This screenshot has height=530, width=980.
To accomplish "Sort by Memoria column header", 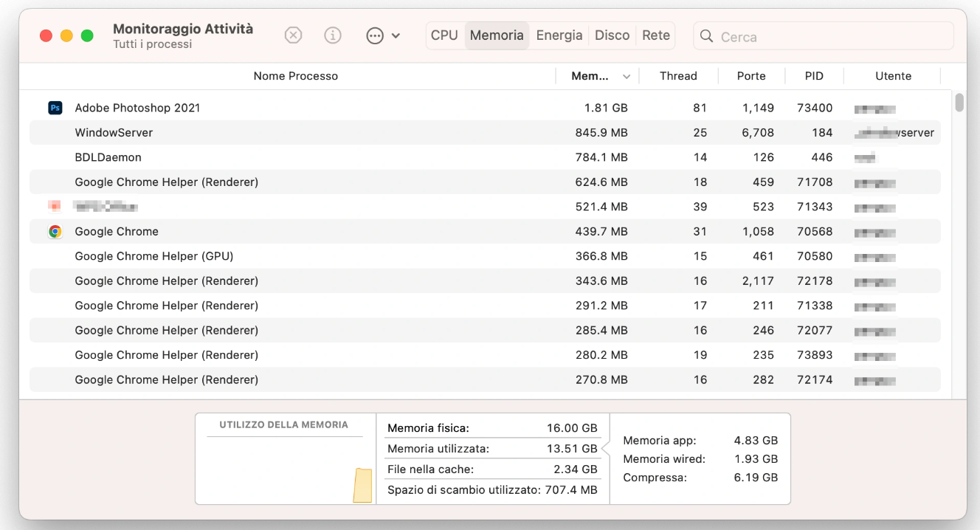I will pos(590,76).
